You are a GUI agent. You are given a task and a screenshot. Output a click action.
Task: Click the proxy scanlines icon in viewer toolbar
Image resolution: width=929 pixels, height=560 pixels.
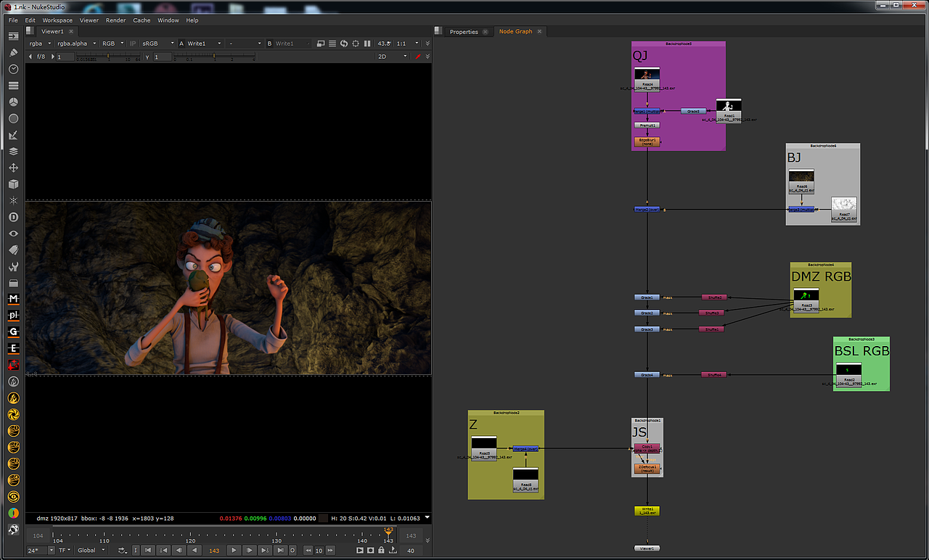pos(332,44)
